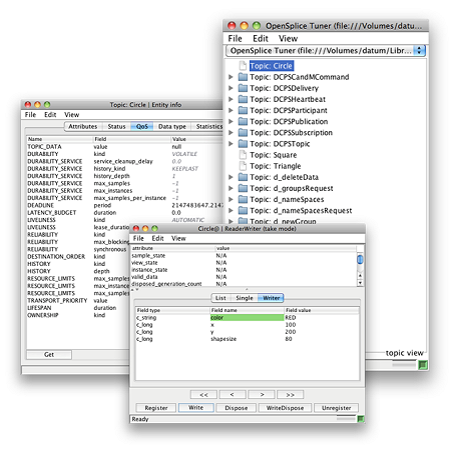This screenshot has height=451, width=451.
Task: Click the Topic: Triangle document icon
Action: pos(243,166)
